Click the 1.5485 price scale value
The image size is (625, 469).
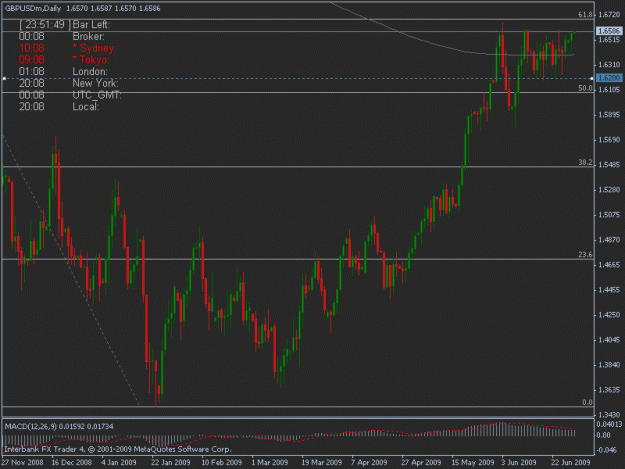(x=609, y=165)
